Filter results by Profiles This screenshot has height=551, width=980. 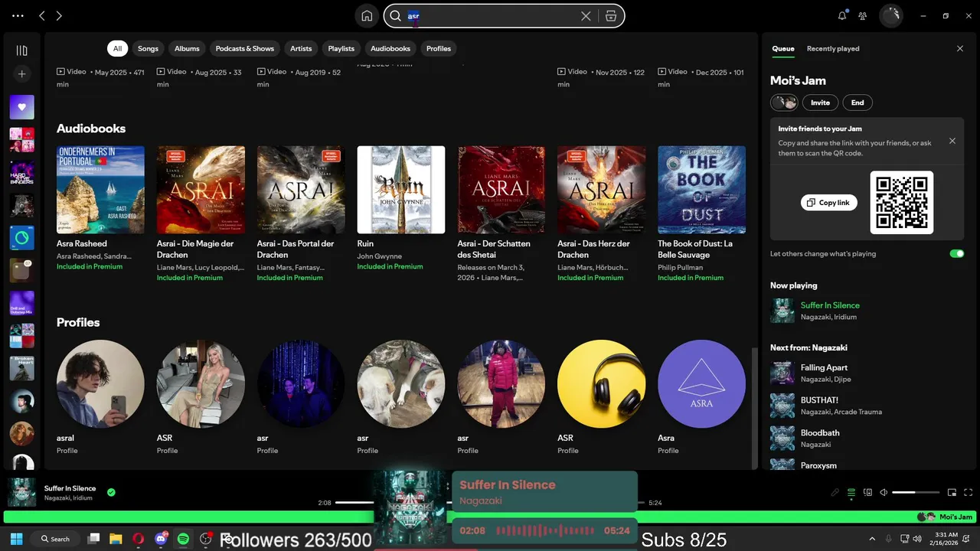(439, 48)
